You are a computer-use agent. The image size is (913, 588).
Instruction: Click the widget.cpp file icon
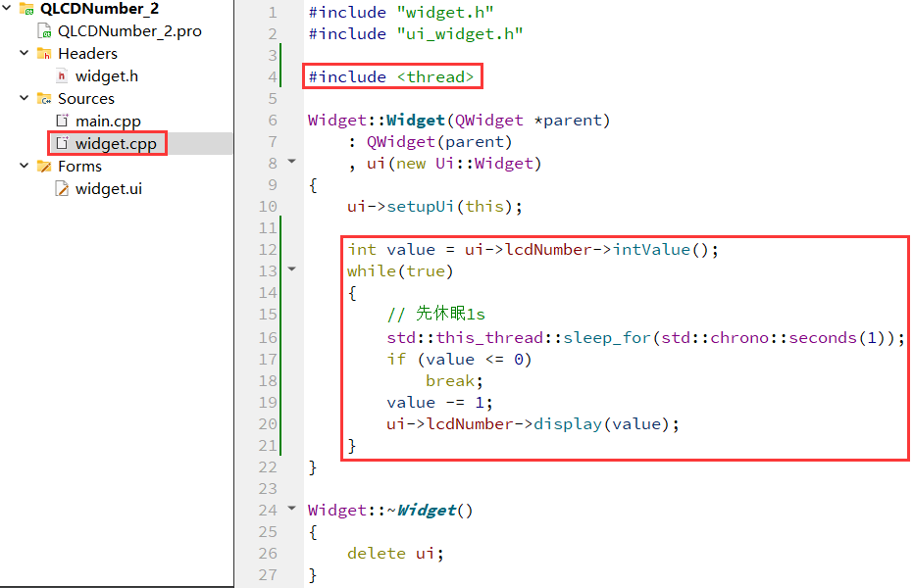pyautogui.click(x=62, y=143)
